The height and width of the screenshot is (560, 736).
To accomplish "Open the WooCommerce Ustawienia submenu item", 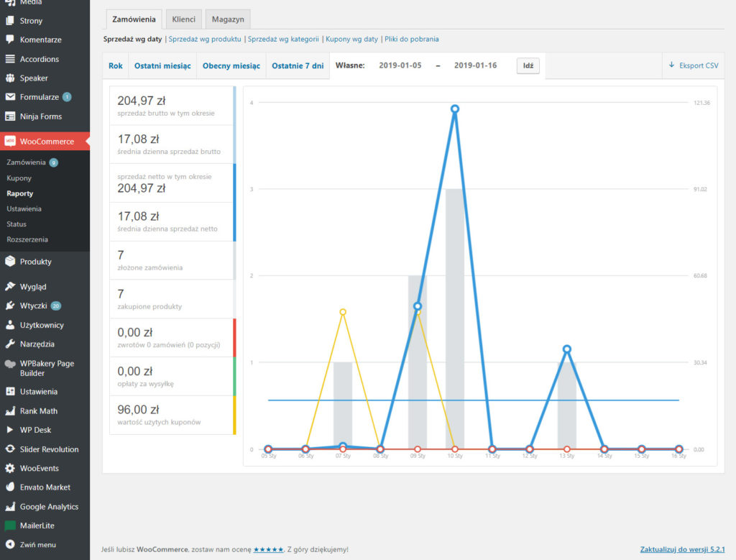I will pos(24,209).
